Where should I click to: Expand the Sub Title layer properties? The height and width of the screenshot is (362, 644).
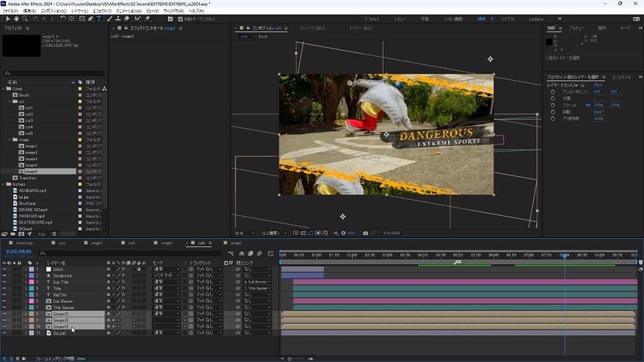26,282
